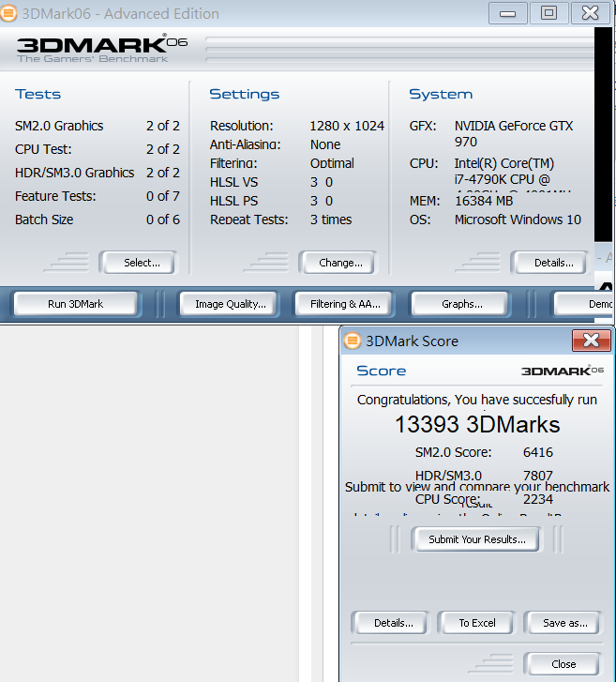This screenshot has width=616, height=682.
Task: Click the '0 of 6' Batch Size value
Action: (x=163, y=220)
